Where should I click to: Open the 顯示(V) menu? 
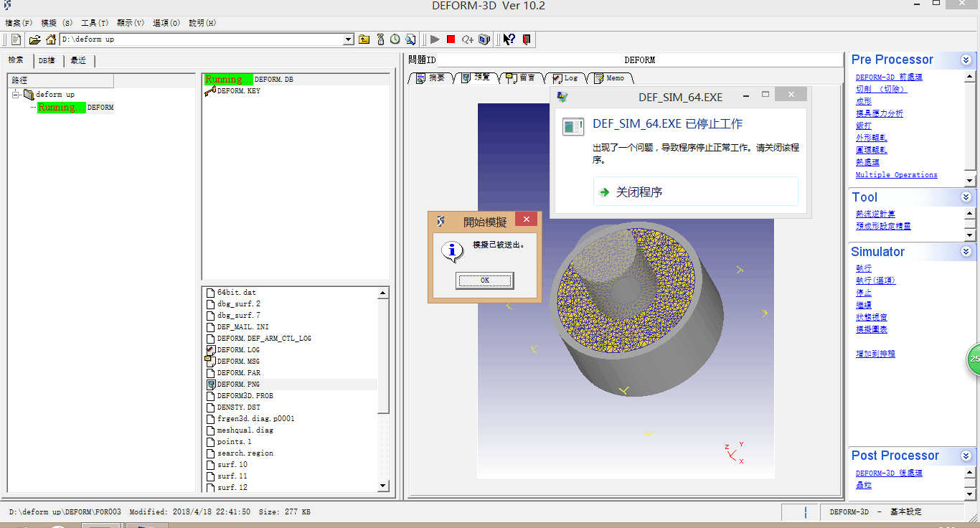pyautogui.click(x=131, y=23)
